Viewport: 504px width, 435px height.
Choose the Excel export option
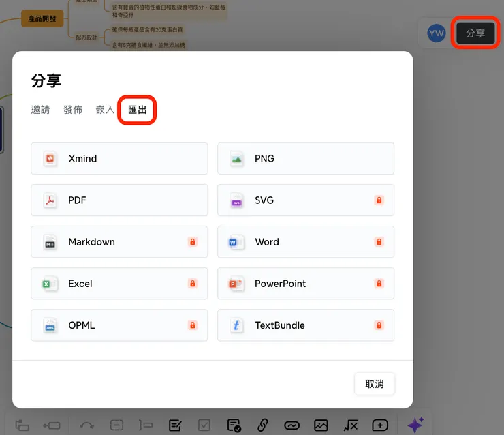click(x=119, y=284)
